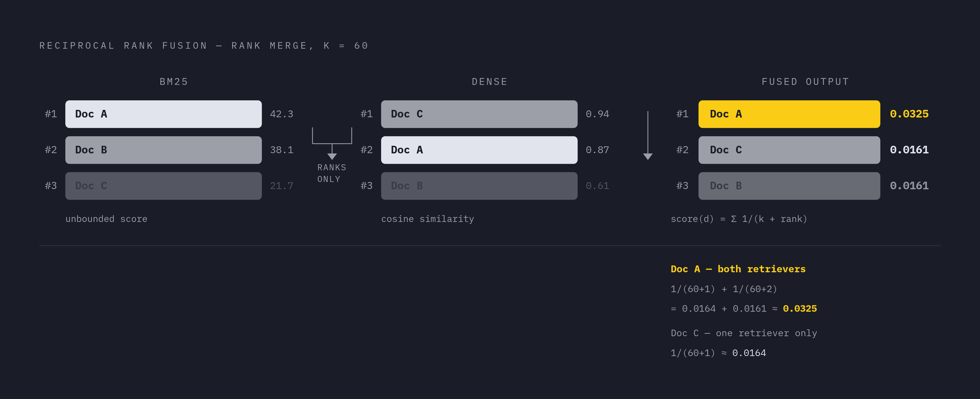Click the #3 rank label beside fused Doc B

pyautogui.click(x=682, y=186)
